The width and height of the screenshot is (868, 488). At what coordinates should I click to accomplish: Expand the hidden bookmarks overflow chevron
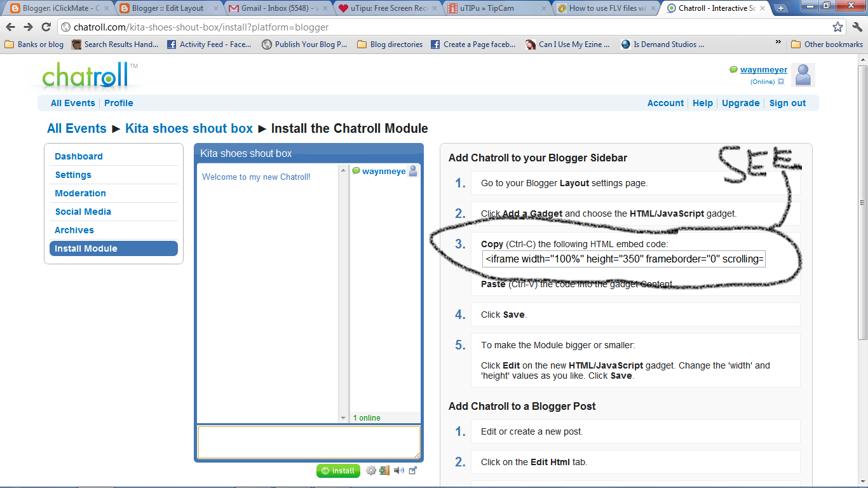[x=778, y=42]
